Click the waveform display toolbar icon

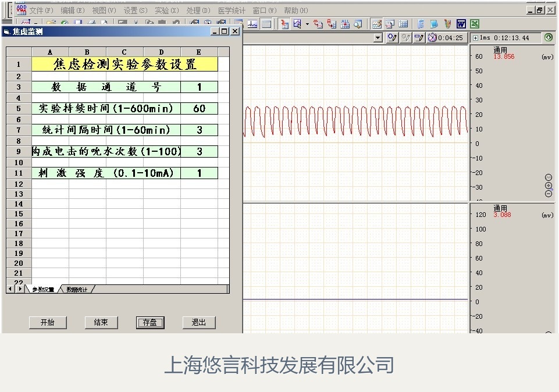click(x=252, y=24)
